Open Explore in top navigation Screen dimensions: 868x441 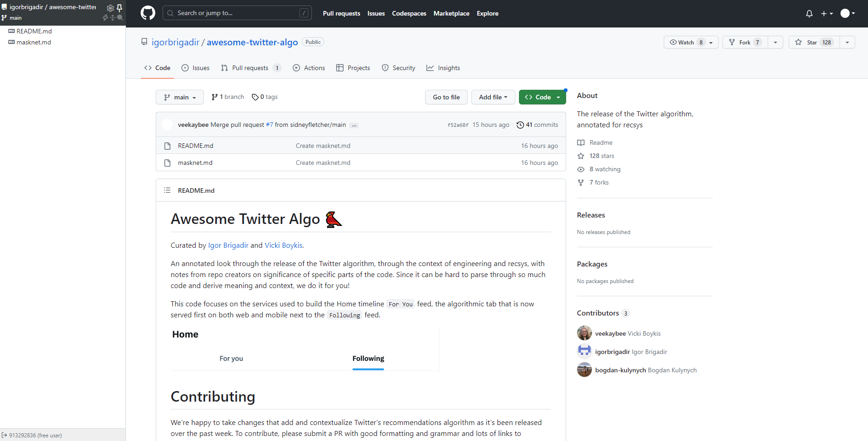pyautogui.click(x=487, y=13)
